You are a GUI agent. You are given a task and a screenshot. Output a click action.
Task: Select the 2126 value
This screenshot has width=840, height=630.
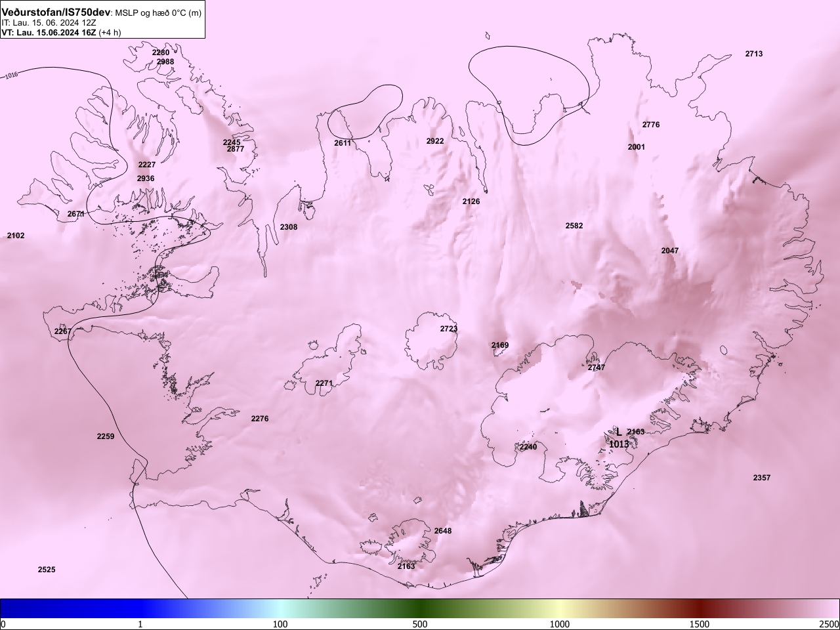(x=471, y=201)
